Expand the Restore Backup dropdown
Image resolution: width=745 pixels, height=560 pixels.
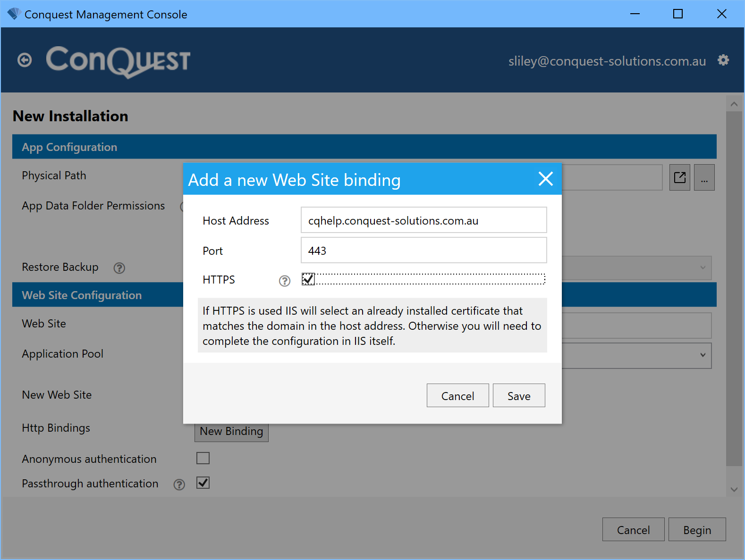coord(703,267)
